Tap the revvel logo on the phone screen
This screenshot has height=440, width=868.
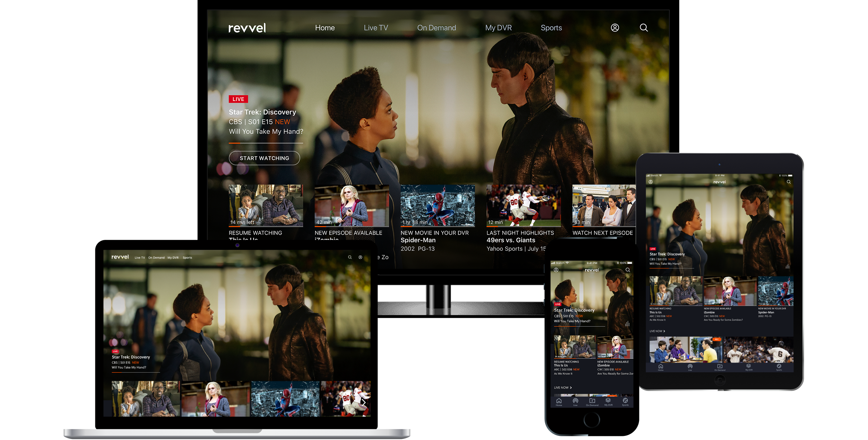click(x=592, y=270)
